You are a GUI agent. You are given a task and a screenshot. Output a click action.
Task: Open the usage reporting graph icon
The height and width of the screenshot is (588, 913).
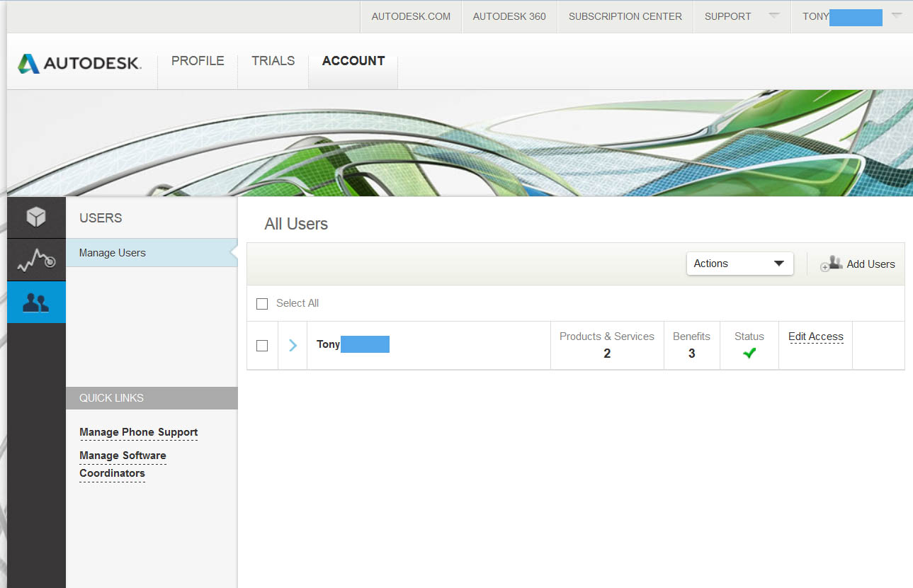tap(36, 260)
